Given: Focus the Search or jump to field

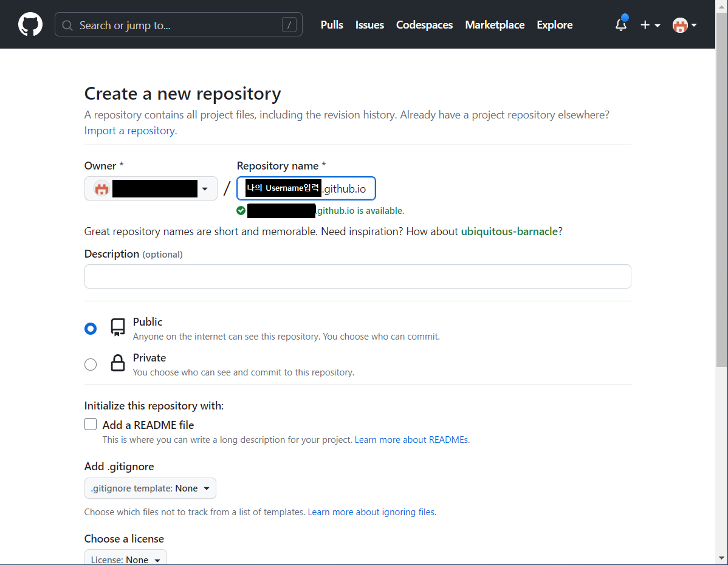Looking at the screenshot, I should click(x=178, y=25).
